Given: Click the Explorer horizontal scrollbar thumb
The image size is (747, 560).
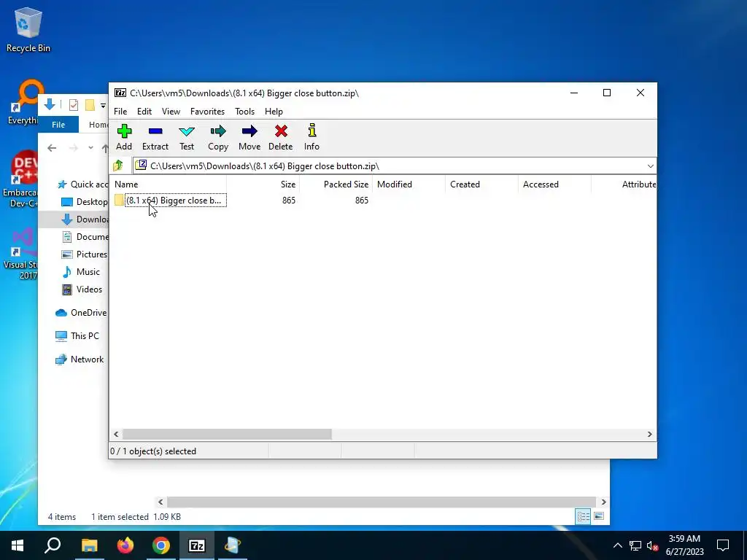Looking at the screenshot, I should [382, 502].
